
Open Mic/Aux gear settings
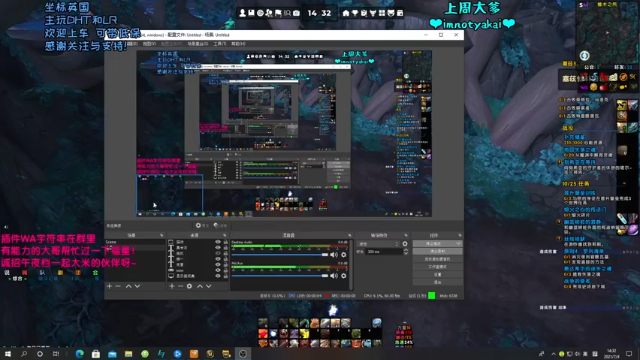point(344,276)
